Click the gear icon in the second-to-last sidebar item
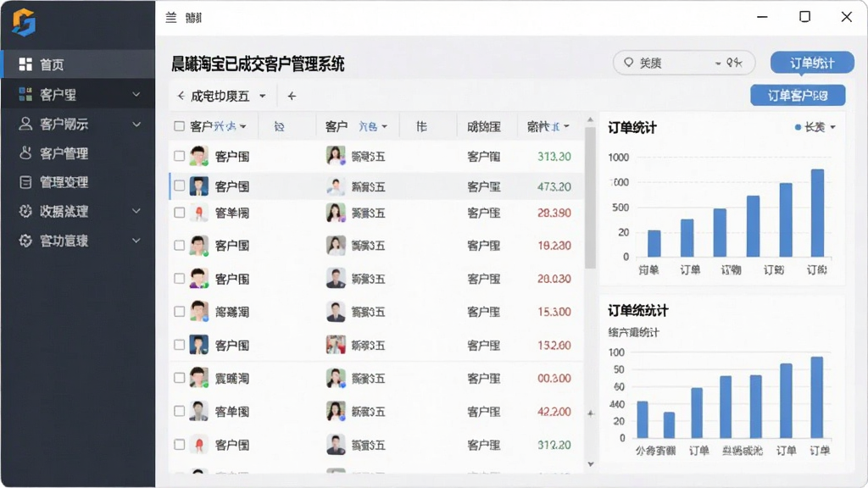Screen dimensions: 868x488 click(25, 211)
